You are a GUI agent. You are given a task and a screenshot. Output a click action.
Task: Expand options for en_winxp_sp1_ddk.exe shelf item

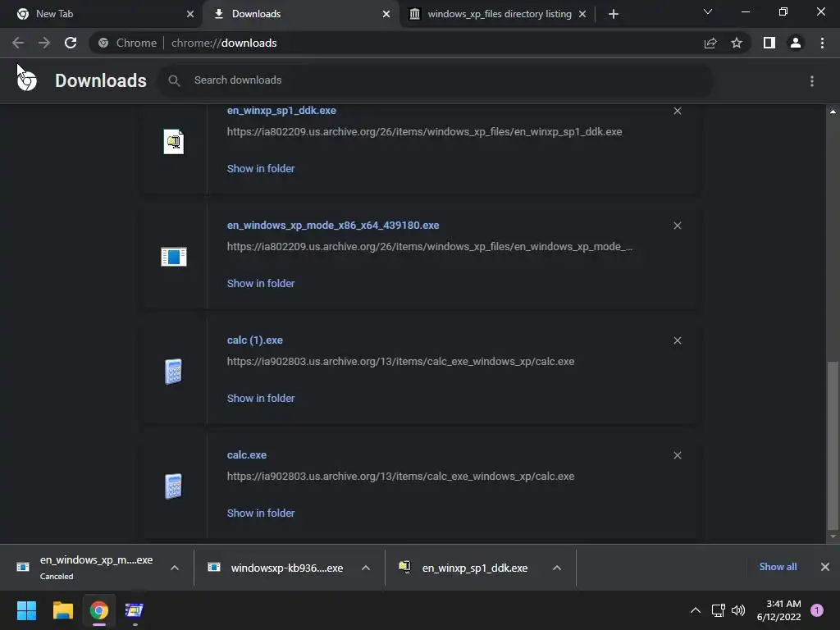(x=557, y=568)
